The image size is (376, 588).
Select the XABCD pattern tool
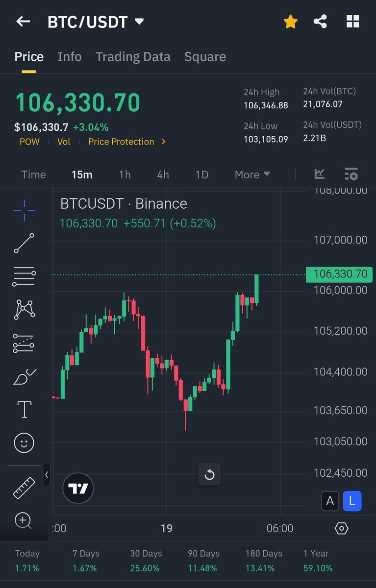24,310
